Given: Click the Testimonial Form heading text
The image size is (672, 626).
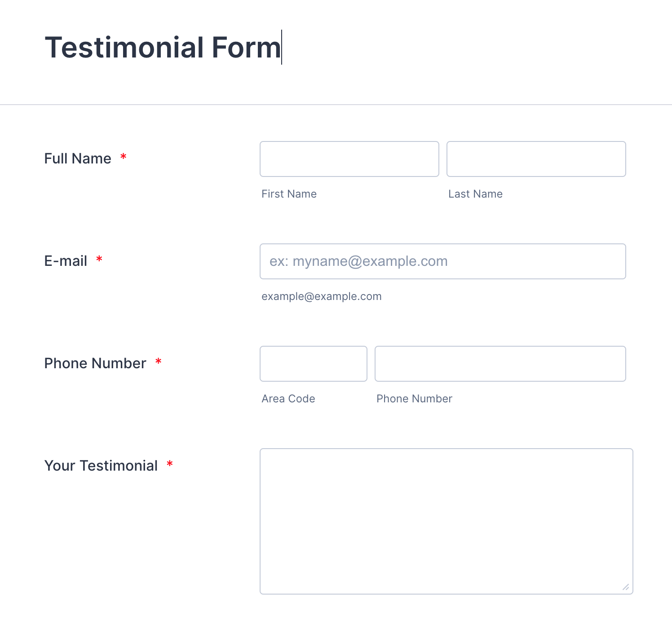Looking at the screenshot, I should click(163, 48).
